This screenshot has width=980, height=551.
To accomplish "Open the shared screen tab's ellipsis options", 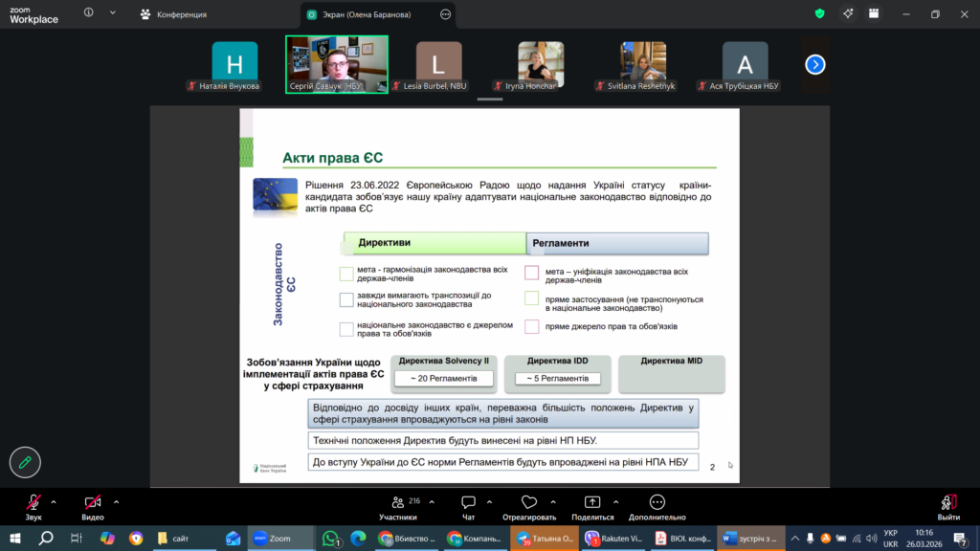I will tap(445, 14).
